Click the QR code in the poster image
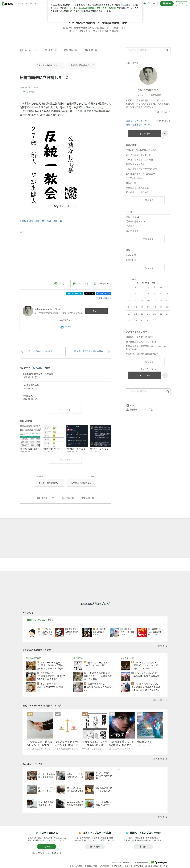The image size is (190, 868). coord(71,193)
